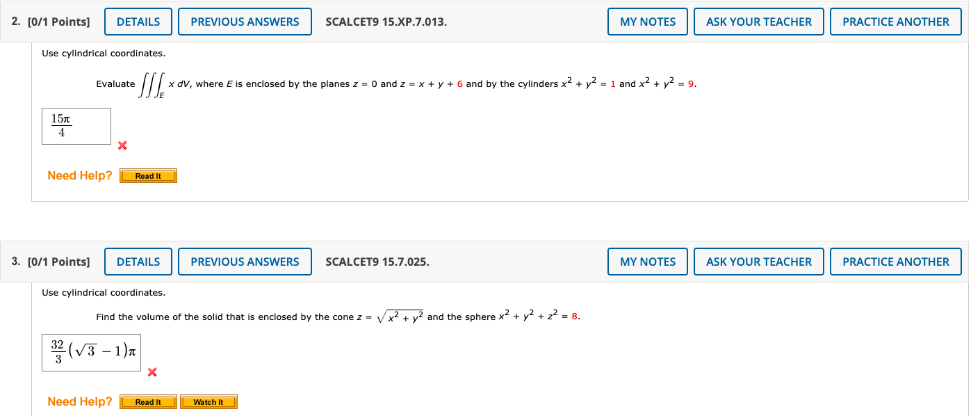Click the Need Help link on question 3
Image resolution: width=980 pixels, height=416 pixels.
(x=79, y=401)
